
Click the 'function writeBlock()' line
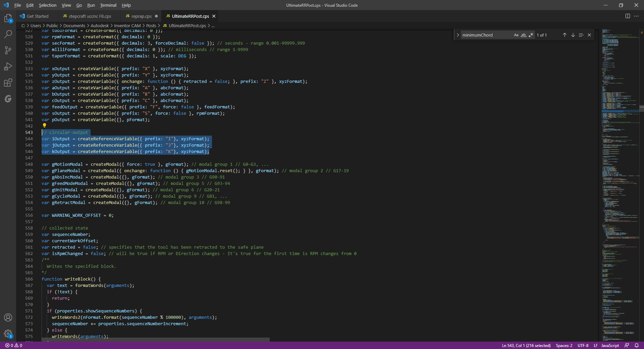pos(71,279)
